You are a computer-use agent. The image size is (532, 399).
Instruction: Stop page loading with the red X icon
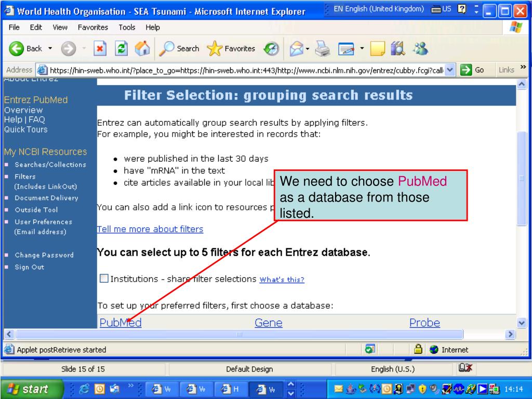point(100,48)
